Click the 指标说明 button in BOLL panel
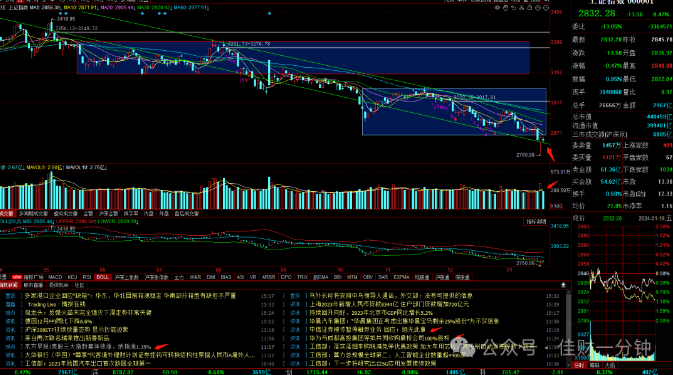The height and width of the screenshot is (375, 674). tap(536, 222)
